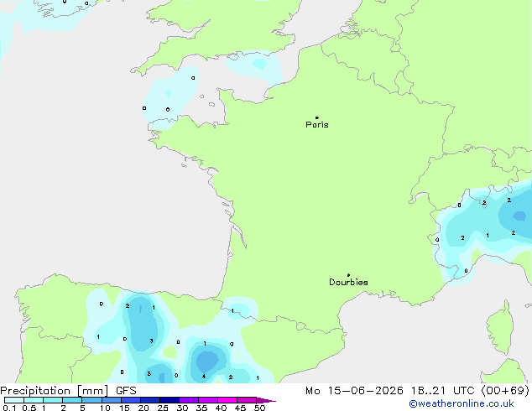Viewport: 532px width, 411px height.
Task: Click the legend value label '0.1'
Action: click(x=9, y=408)
